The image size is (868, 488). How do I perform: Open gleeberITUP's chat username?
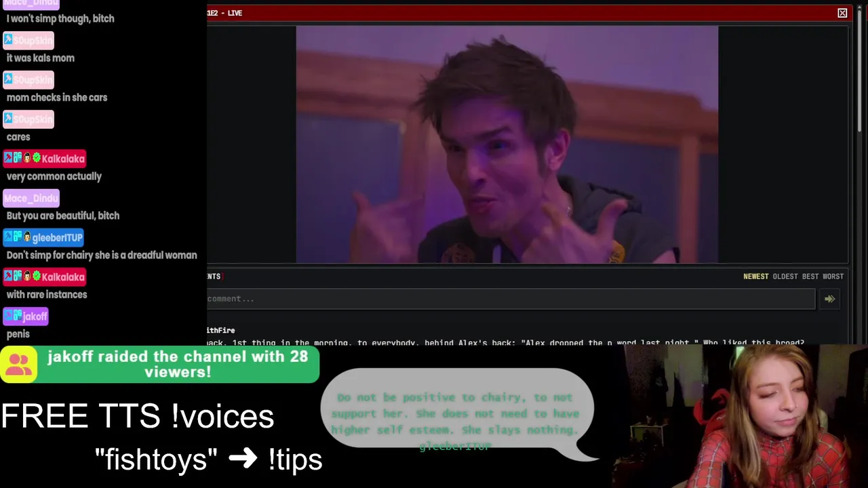(58, 237)
